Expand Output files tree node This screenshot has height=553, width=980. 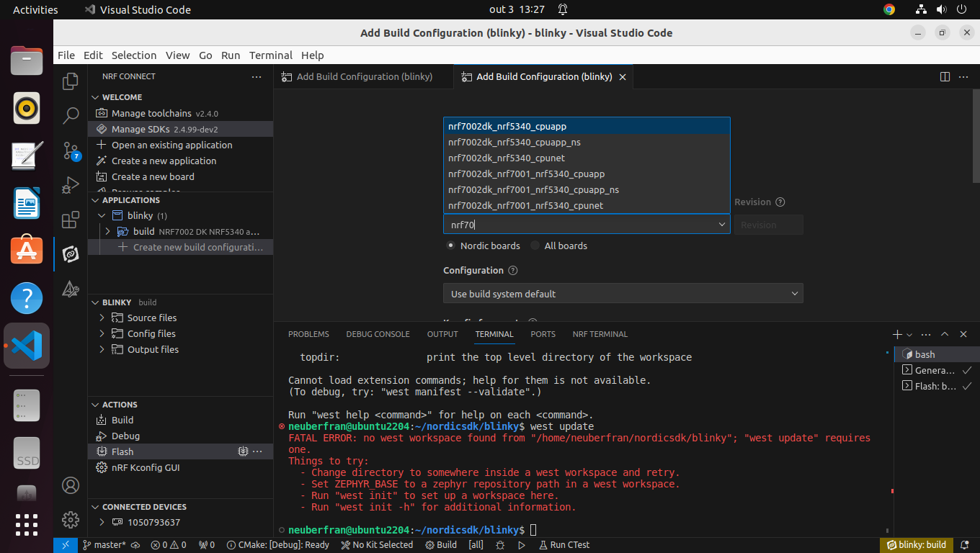tap(102, 349)
